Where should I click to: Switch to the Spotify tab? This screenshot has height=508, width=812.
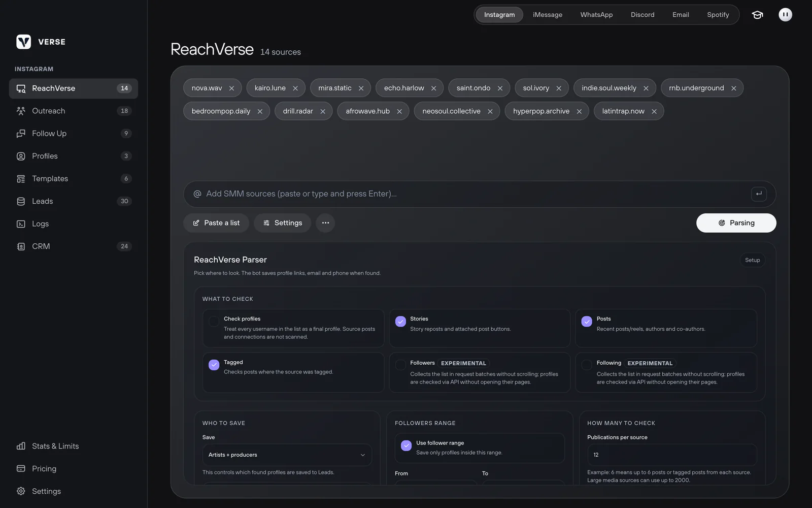pos(718,15)
